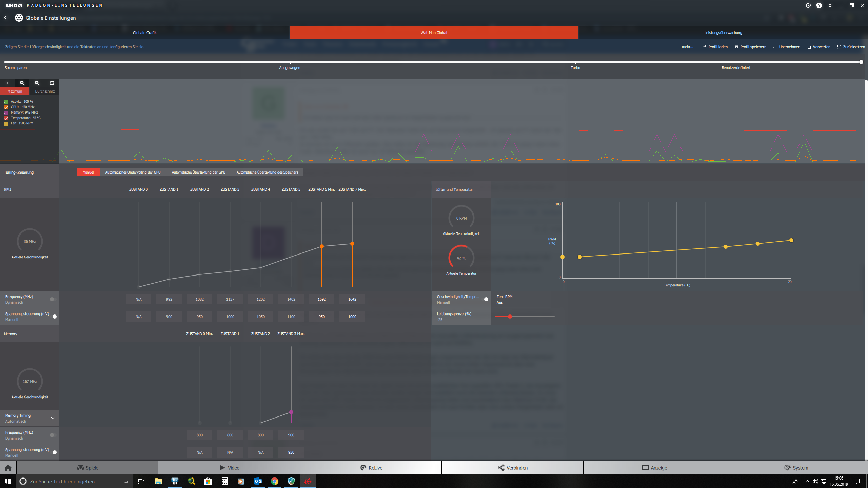Image resolution: width=868 pixels, height=488 pixels.
Task: Open Task View on the taskbar
Action: click(x=141, y=481)
